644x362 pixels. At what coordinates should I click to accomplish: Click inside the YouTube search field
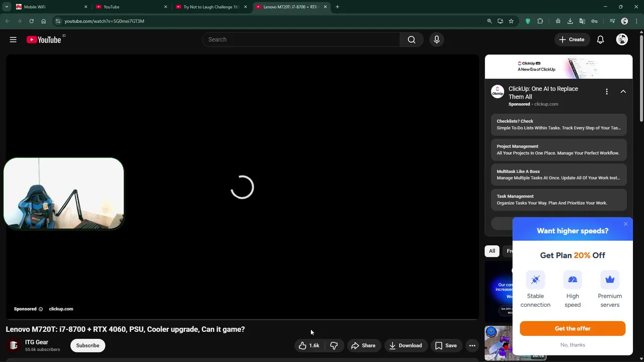301,40
